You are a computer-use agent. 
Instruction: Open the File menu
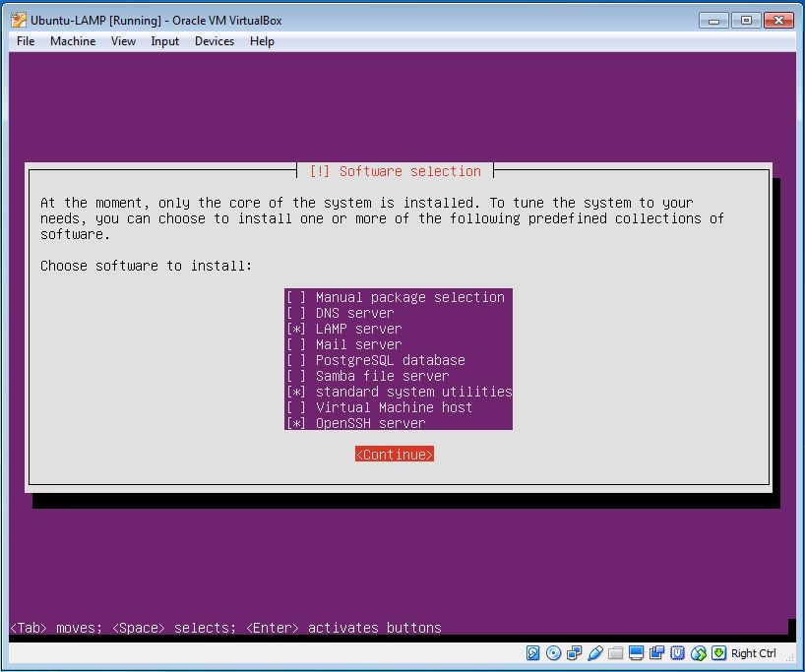click(x=26, y=41)
